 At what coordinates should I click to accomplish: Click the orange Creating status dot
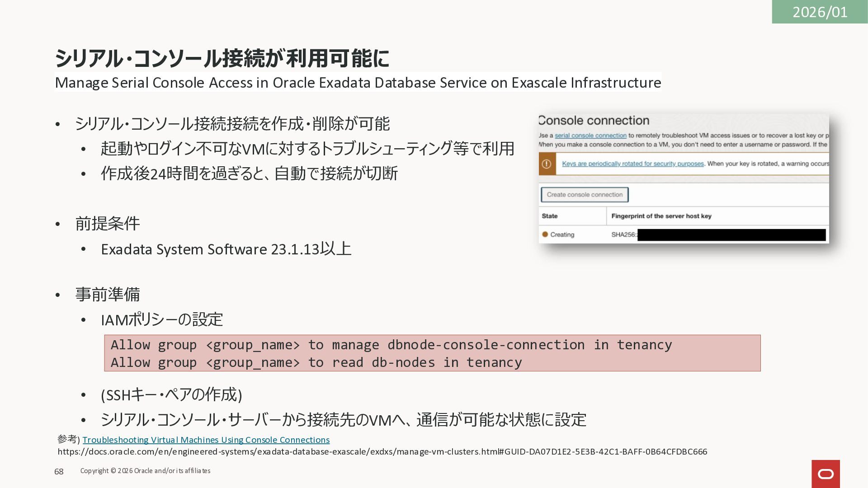(545, 235)
